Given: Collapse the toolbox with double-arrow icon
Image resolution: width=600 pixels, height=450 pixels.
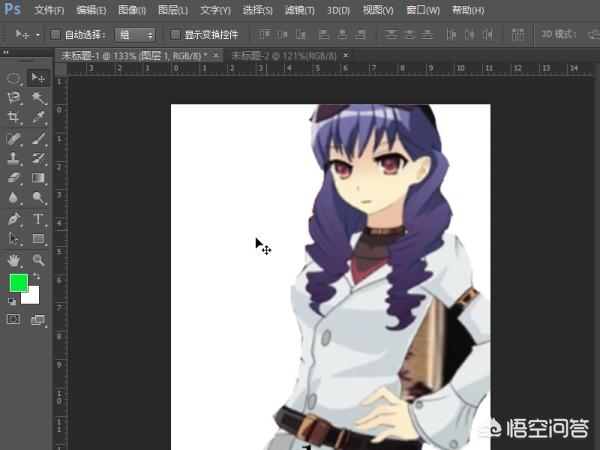Looking at the screenshot, I should [6, 52].
